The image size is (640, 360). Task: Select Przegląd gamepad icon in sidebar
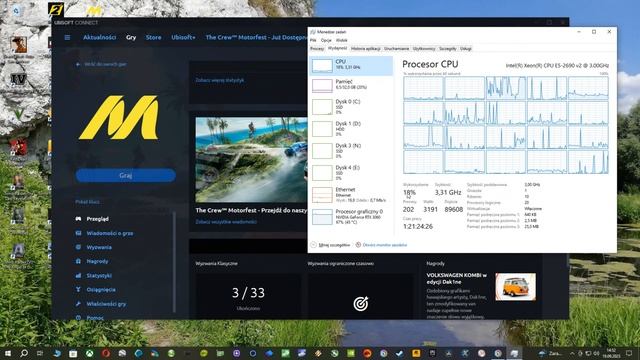coord(78,219)
